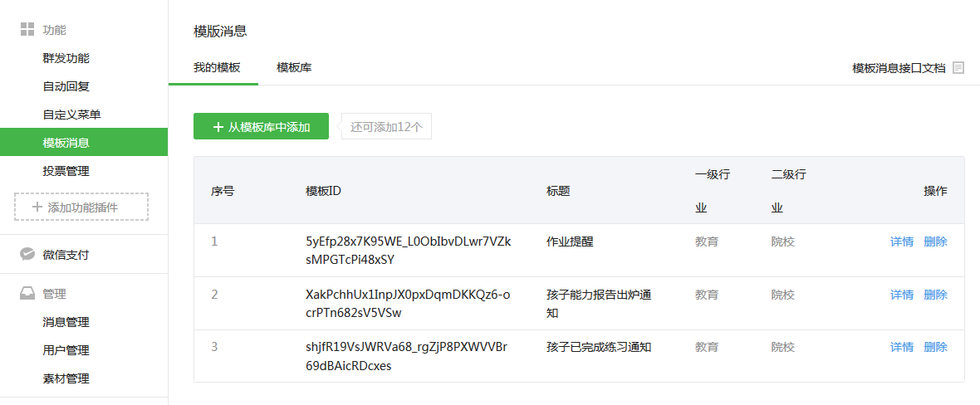Click the 作业提醒 title cell
This screenshot has width=980, height=405.
pyautogui.click(x=570, y=242)
